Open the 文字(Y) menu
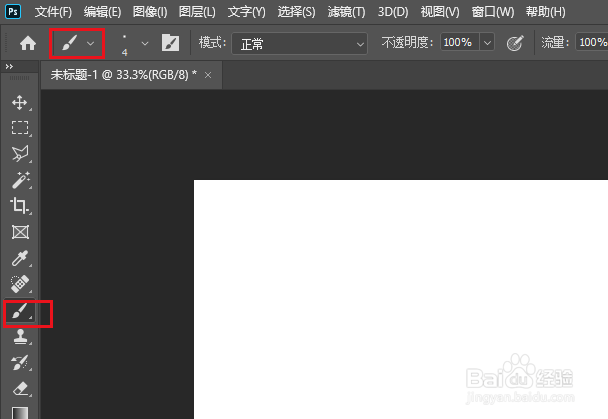The width and height of the screenshot is (608, 419). 247,12
